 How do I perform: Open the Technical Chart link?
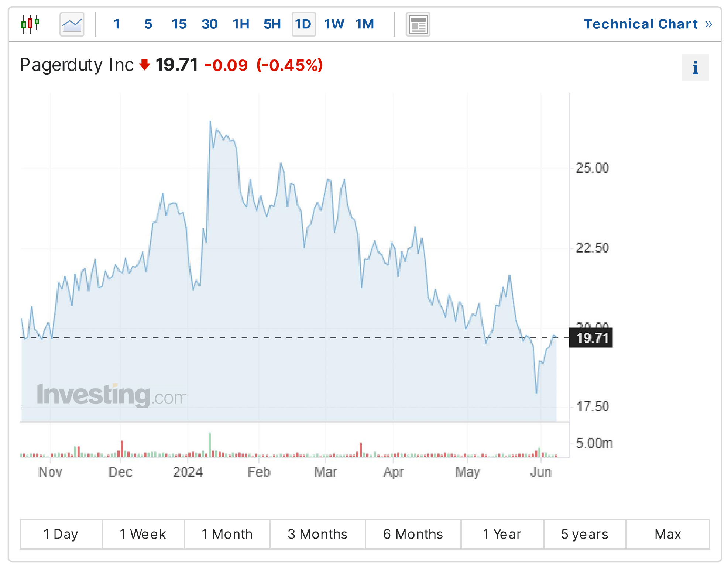pos(641,24)
